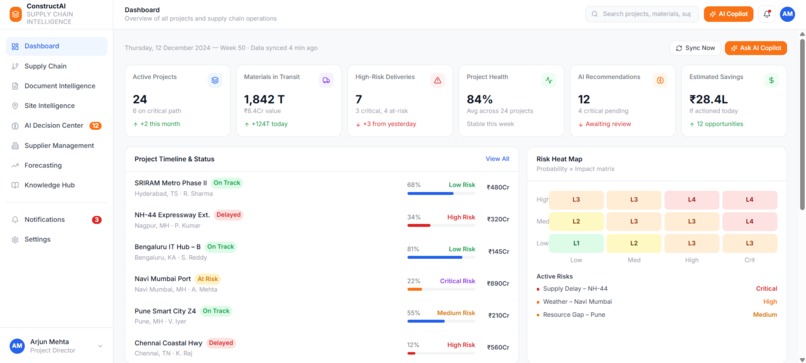The image size is (806, 363).
Task: Click the L4 cell in the Med row
Action: 749,222
